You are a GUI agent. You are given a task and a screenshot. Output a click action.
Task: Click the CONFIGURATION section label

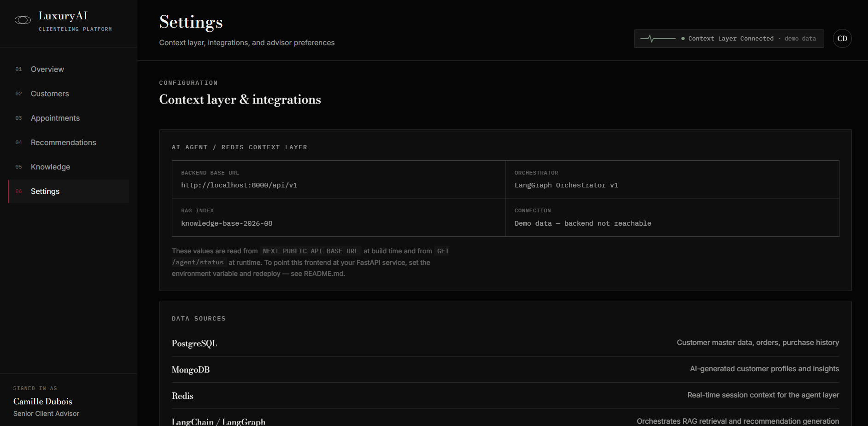188,83
